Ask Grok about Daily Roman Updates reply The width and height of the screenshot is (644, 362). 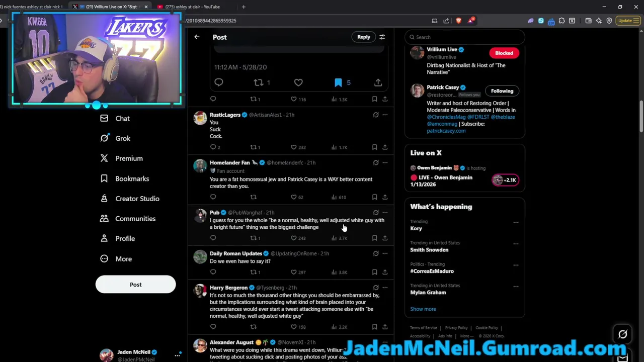coord(376,253)
